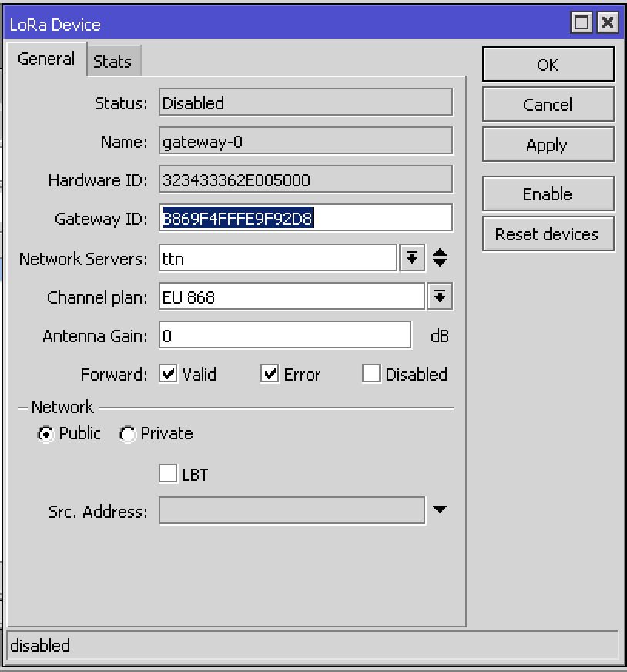Apply the LoRa device settings
The width and height of the screenshot is (627, 672).
[x=548, y=145]
